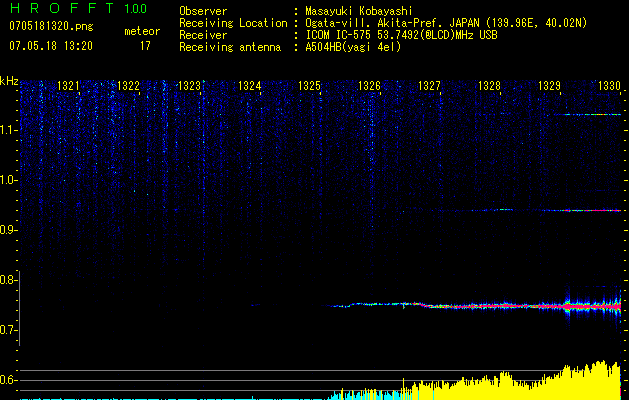Click the kHz axis unit label
629x400 pixels.
(9, 81)
